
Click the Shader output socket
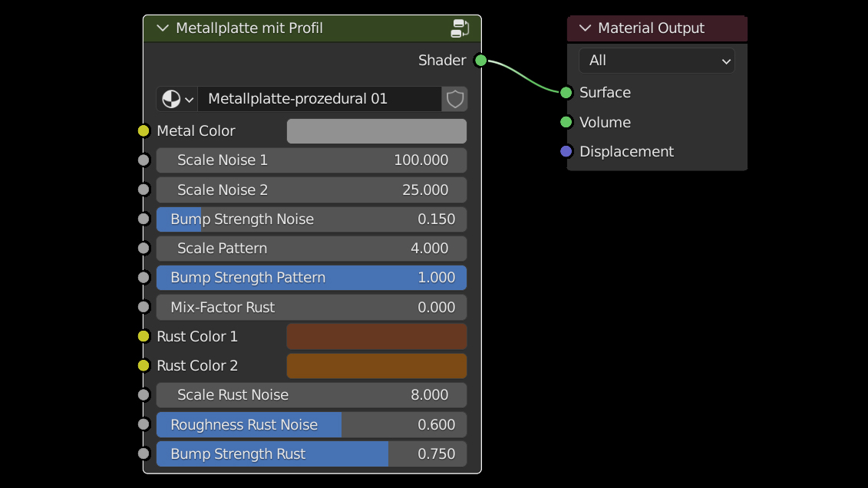[480, 61]
